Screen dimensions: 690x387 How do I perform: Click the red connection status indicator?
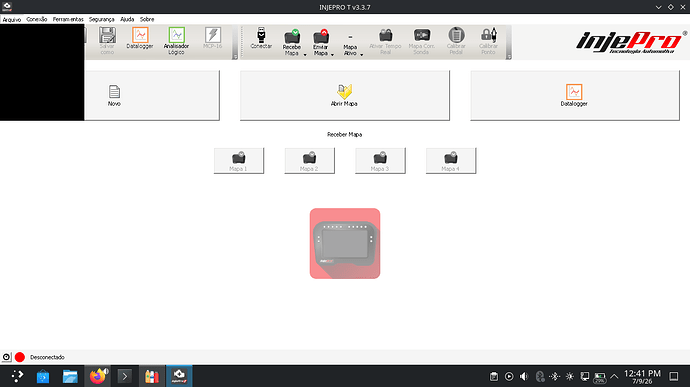click(x=20, y=357)
